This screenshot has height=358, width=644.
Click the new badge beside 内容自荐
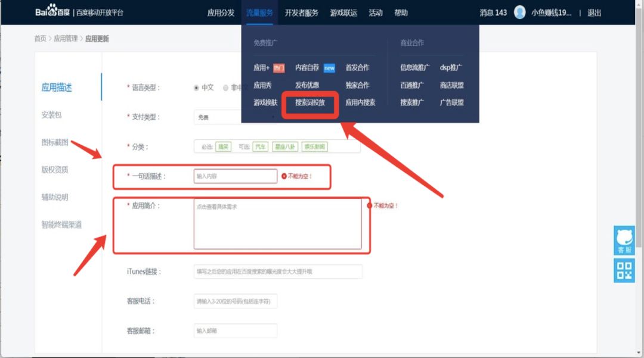(329, 68)
